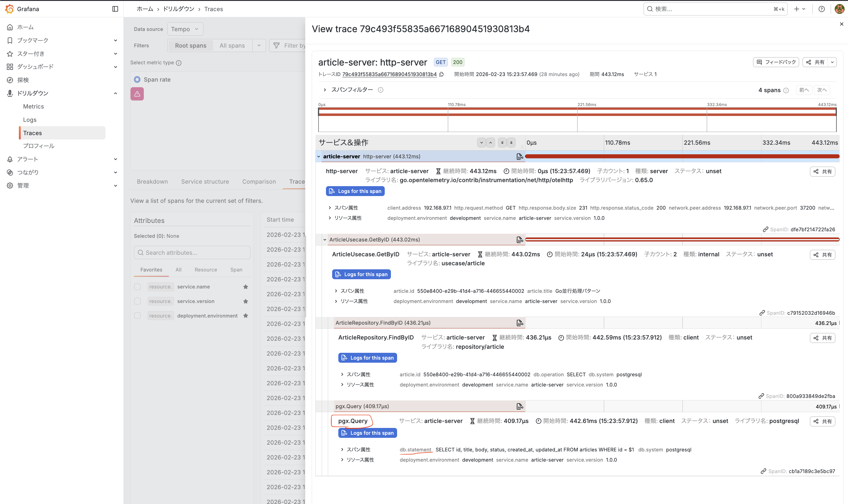The image size is (848, 504).
Task: Open the フィードバック button
Action: [776, 62]
